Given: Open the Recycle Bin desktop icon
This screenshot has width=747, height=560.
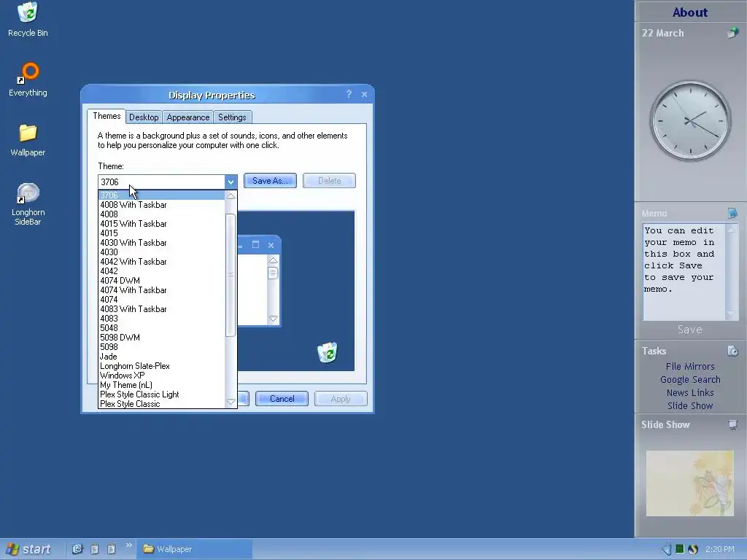Looking at the screenshot, I should click(28, 20).
